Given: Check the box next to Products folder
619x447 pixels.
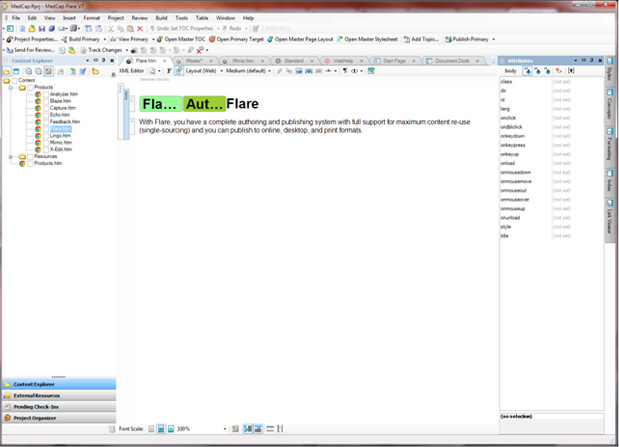Looking at the screenshot, I should pos(30,87).
